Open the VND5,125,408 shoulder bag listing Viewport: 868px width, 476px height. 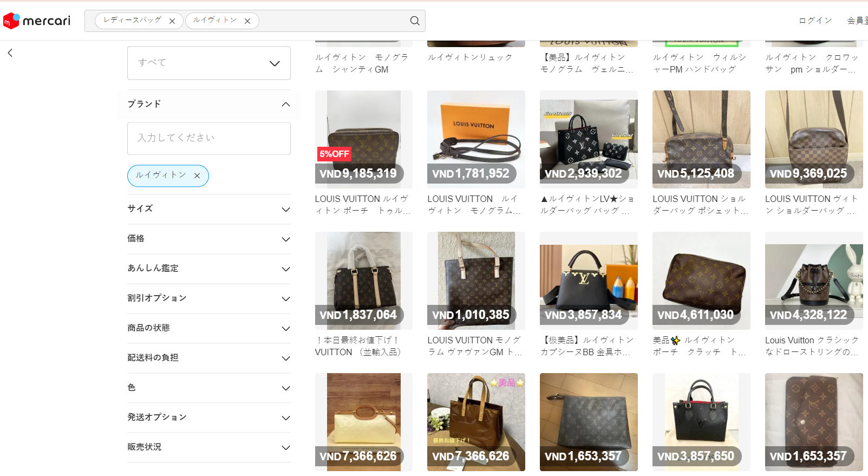[701, 139]
